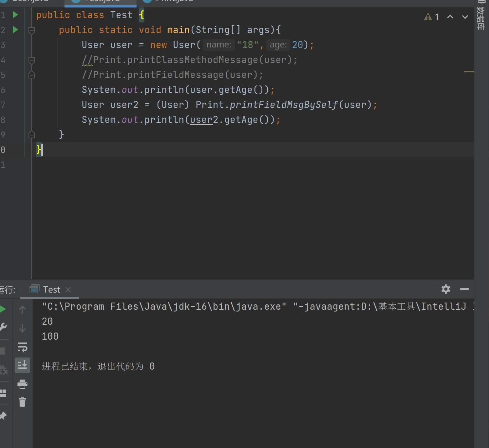Click the java.exe command line in console

coord(258,307)
